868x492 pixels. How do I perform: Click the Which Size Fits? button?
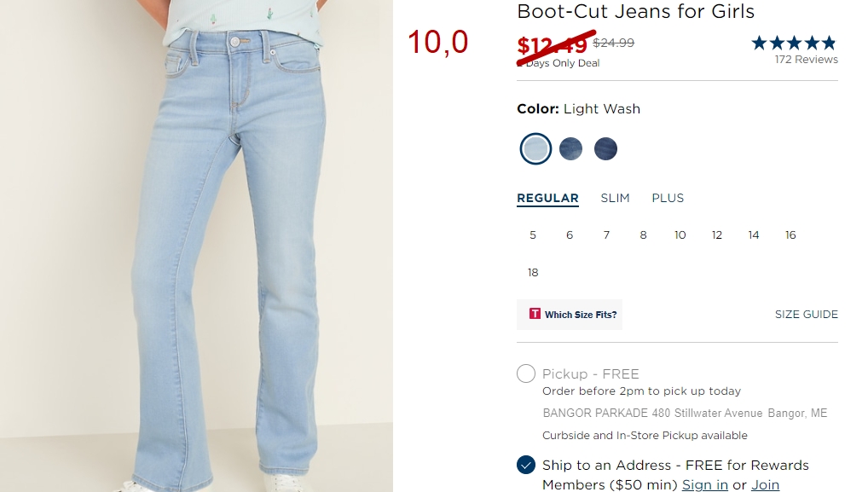tap(569, 315)
